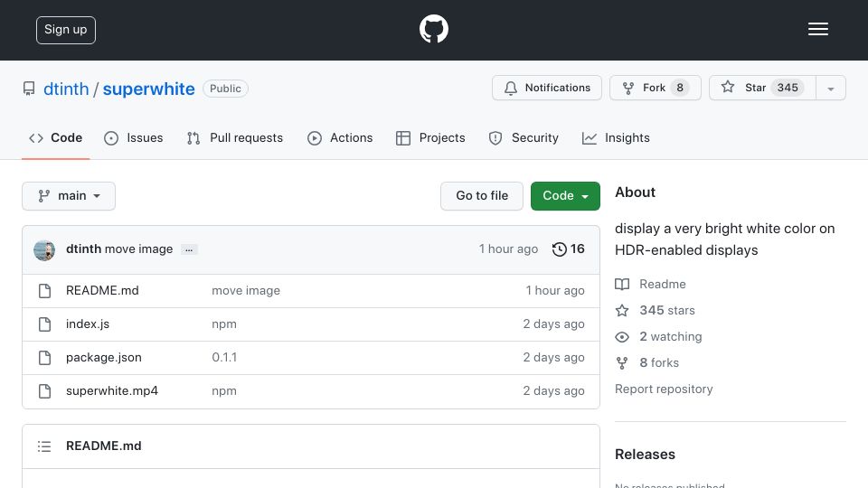The height and width of the screenshot is (488, 868).
Task: Open the 345 stars link
Action: click(x=667, y=310)
